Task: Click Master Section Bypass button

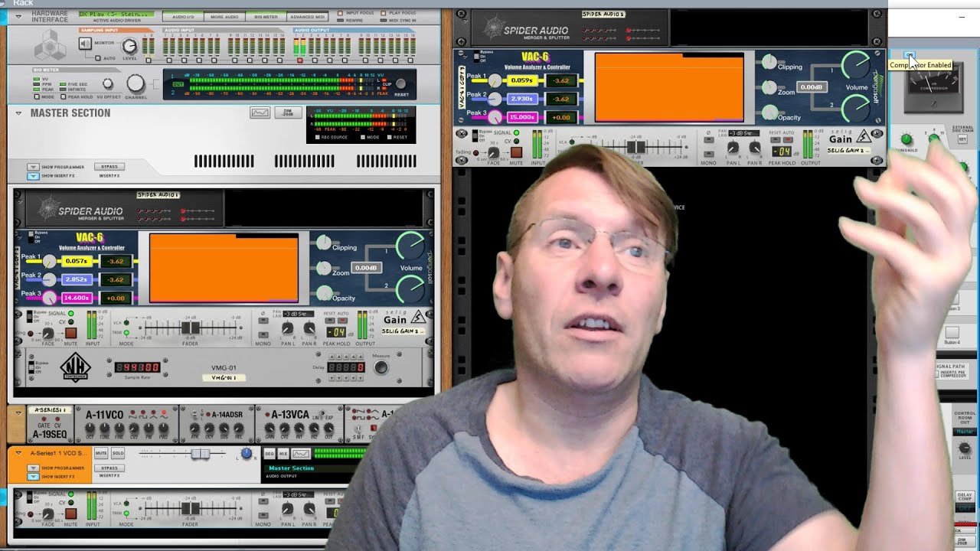Action: coord(109,166)
